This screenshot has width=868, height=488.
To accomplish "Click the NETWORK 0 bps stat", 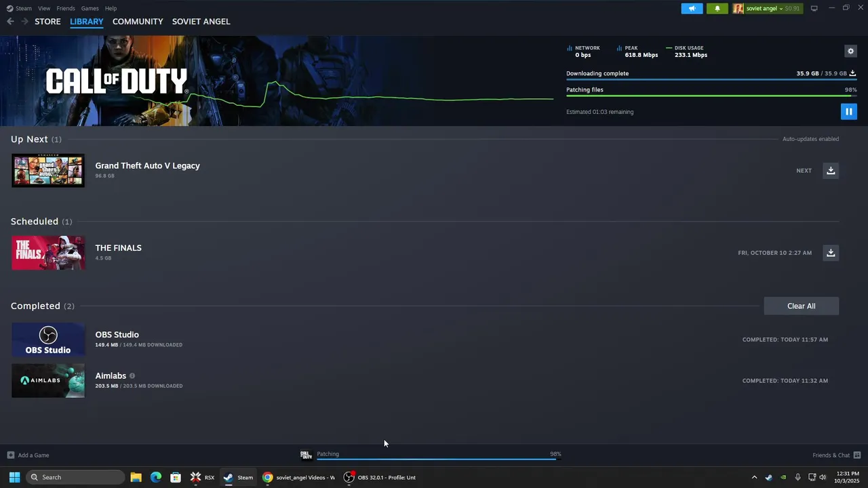I will 583,52.
